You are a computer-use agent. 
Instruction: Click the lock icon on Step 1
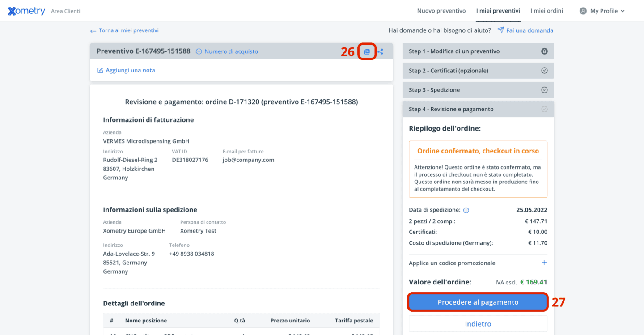tap(544, 51)
